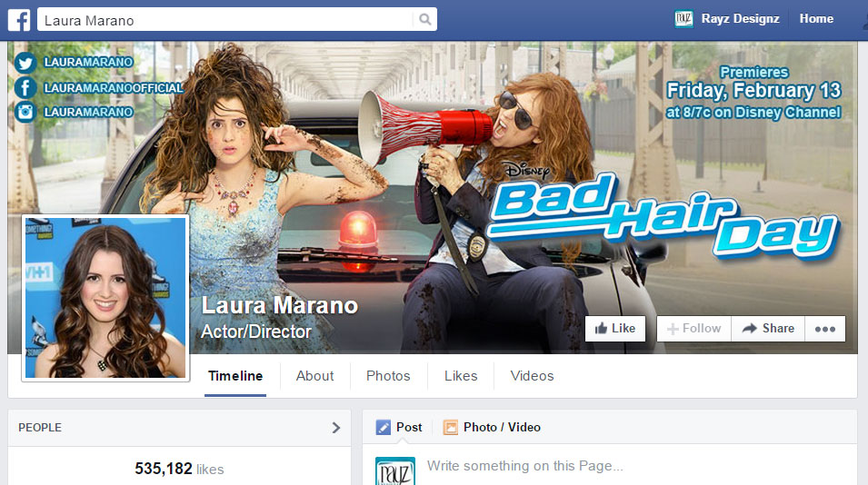
Task: Open the three-dots more options menu
Action: [824, 329]
